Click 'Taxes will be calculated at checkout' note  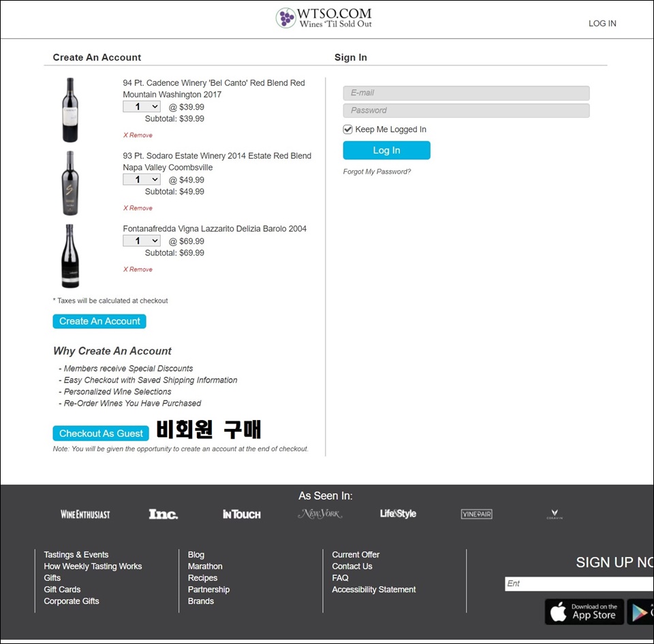pyautogui.click(x=110, y=301)
